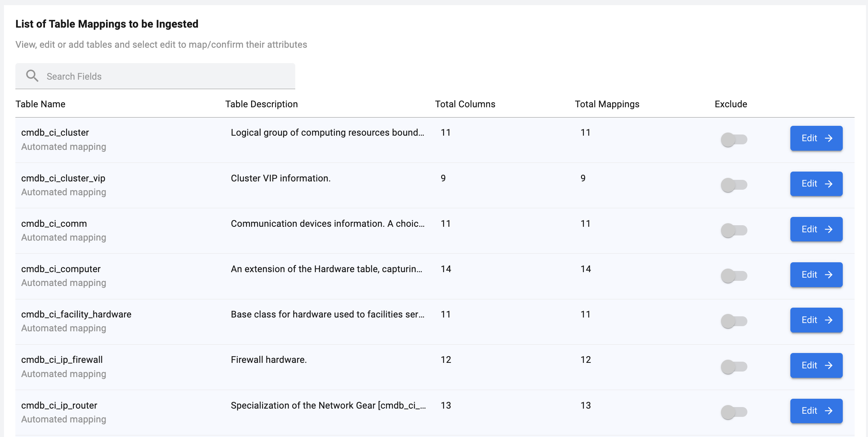Screen dimensions: 868x437
Task: Select the cmdb_ci_ip_router table name
Action: [x=59, y=405]
